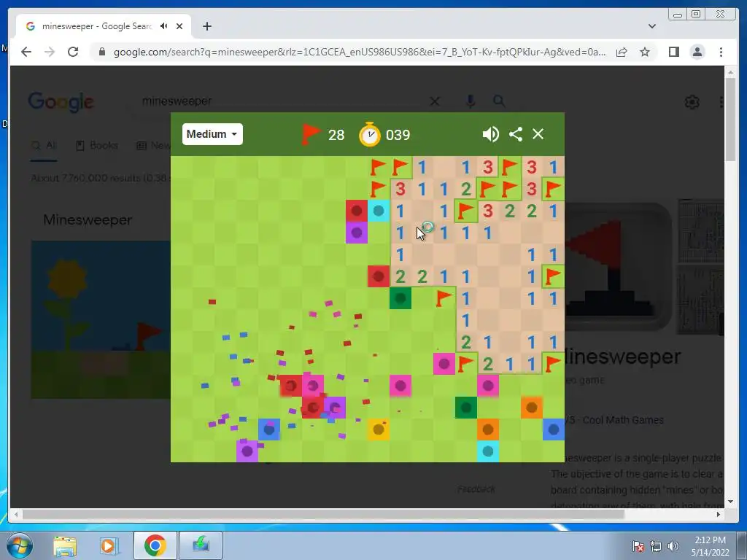The image size is (747, 560).
Task: Open a new Chrome tab
Action: [206, 26]
